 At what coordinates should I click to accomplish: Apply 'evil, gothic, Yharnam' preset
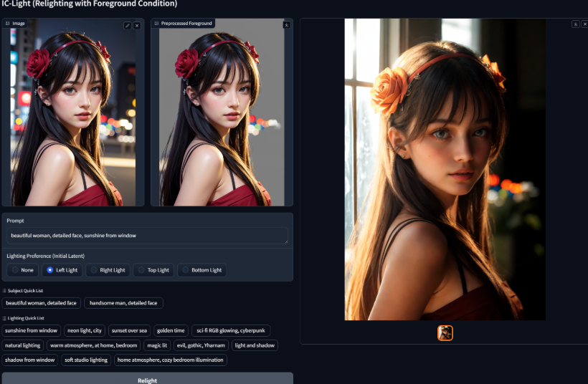click(x=201, y=345)
